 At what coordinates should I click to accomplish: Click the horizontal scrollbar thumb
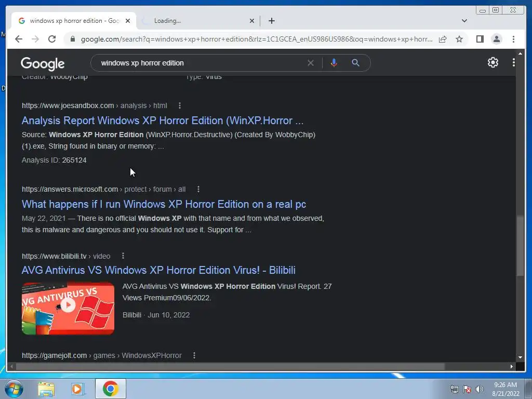[230, 366]
